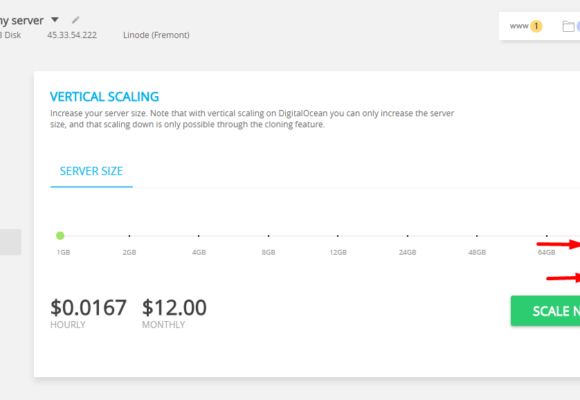Viewport: 580px width, 400px height.
Task: Open the server name dropdown arrow
Action: (x=55, y=19)
